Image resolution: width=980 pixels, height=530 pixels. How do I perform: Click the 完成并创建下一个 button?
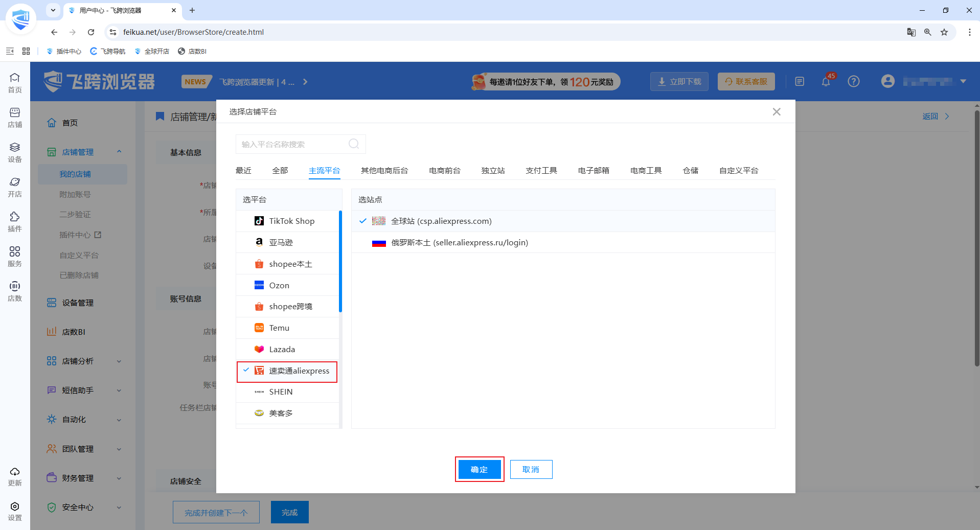tap(216, 512)
